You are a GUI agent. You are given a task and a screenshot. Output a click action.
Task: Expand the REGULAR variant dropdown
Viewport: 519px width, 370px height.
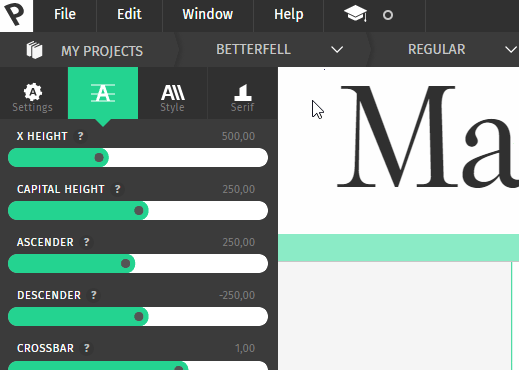(511, 50)
